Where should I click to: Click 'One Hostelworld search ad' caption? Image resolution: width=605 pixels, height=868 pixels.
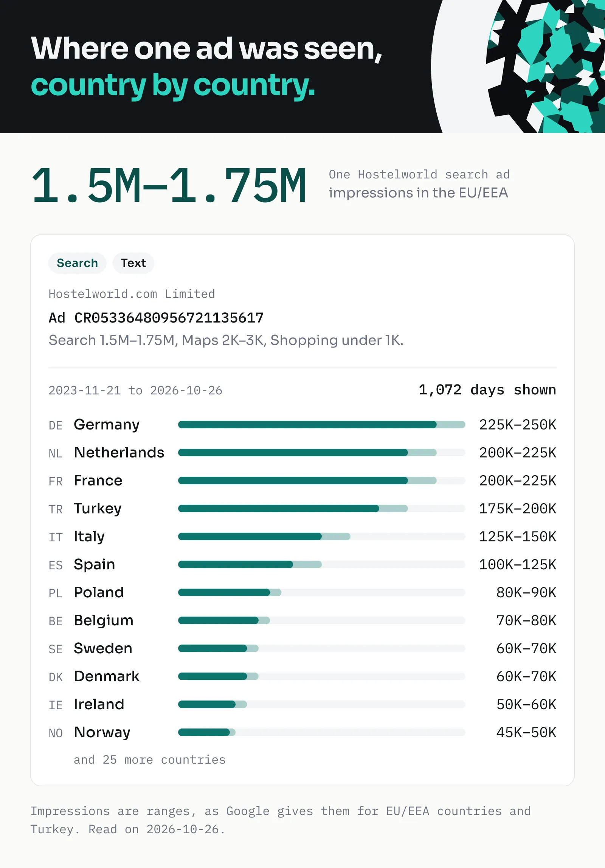coord(419,175)
